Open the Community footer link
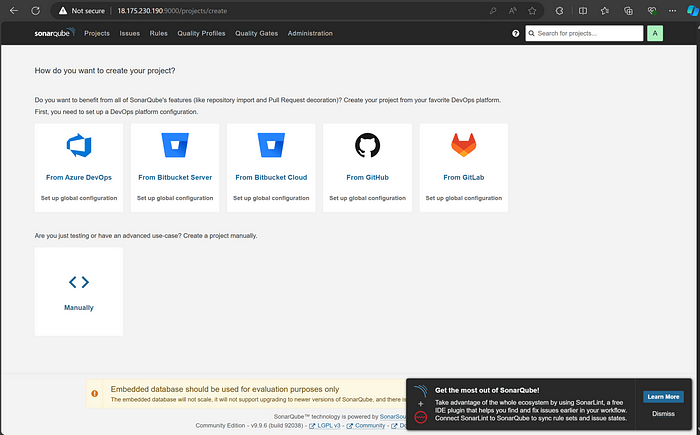 [x=366, y=426]
